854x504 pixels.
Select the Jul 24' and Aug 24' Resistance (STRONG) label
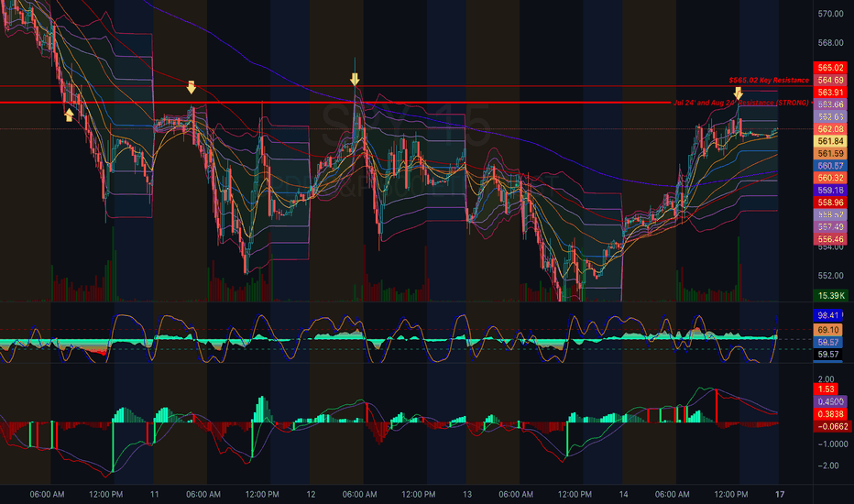point(741,103)
